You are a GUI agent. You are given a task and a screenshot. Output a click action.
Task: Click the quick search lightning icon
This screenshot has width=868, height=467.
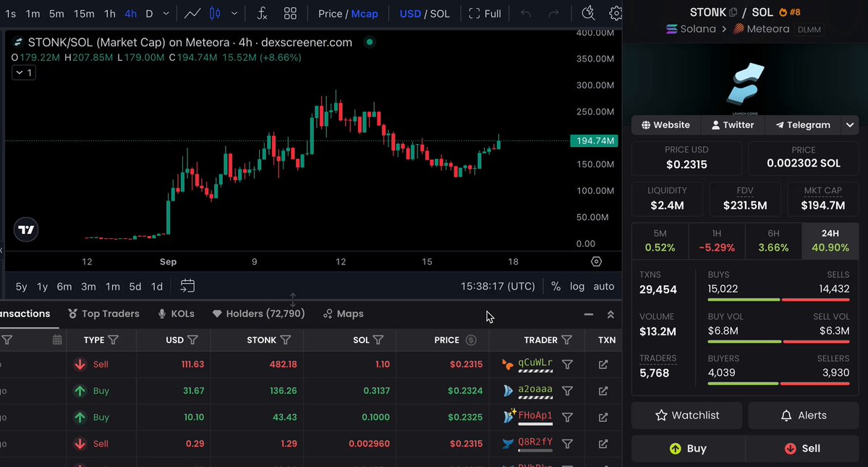tap(588, 13)
